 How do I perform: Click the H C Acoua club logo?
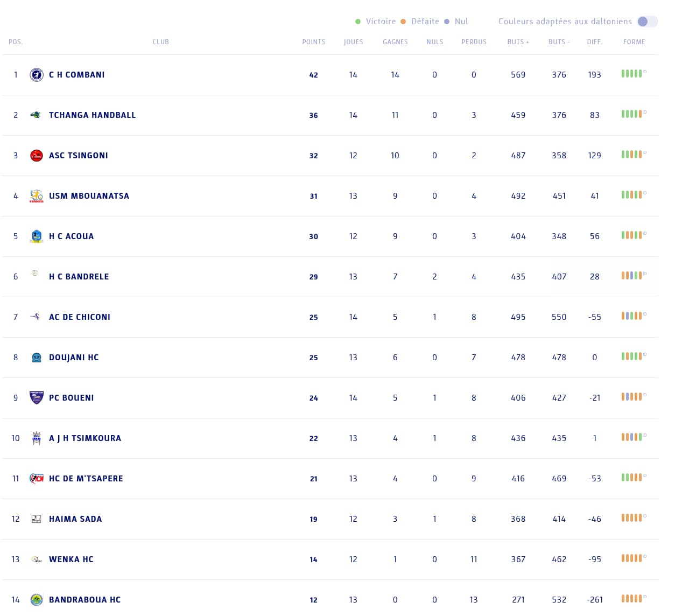[37, 236]
